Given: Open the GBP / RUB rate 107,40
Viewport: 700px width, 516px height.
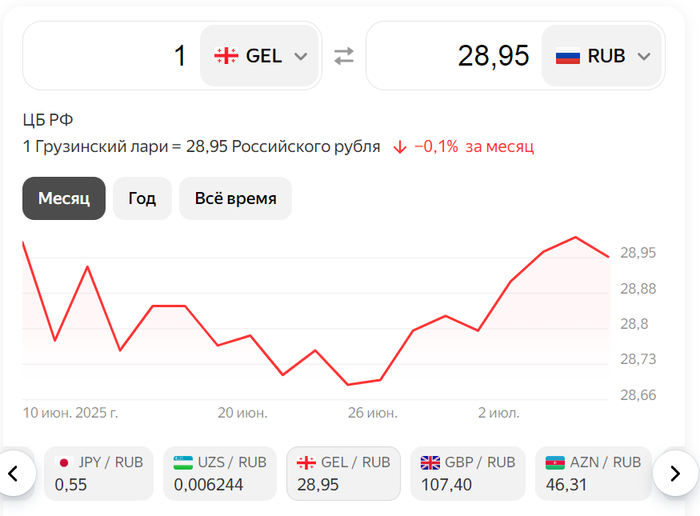Looking at the screenshot, I should (467, 473).
